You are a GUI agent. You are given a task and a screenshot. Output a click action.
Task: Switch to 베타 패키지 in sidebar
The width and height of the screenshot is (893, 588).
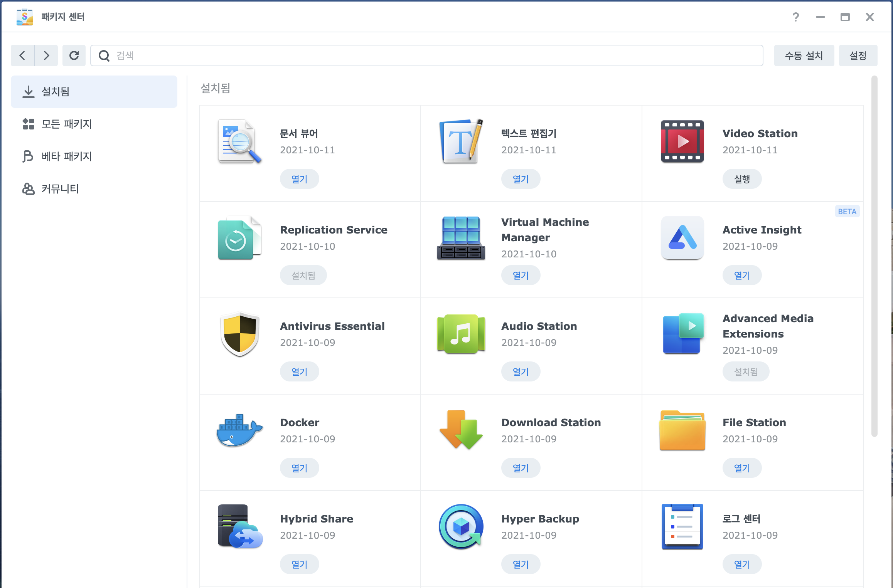coord(66,156)
